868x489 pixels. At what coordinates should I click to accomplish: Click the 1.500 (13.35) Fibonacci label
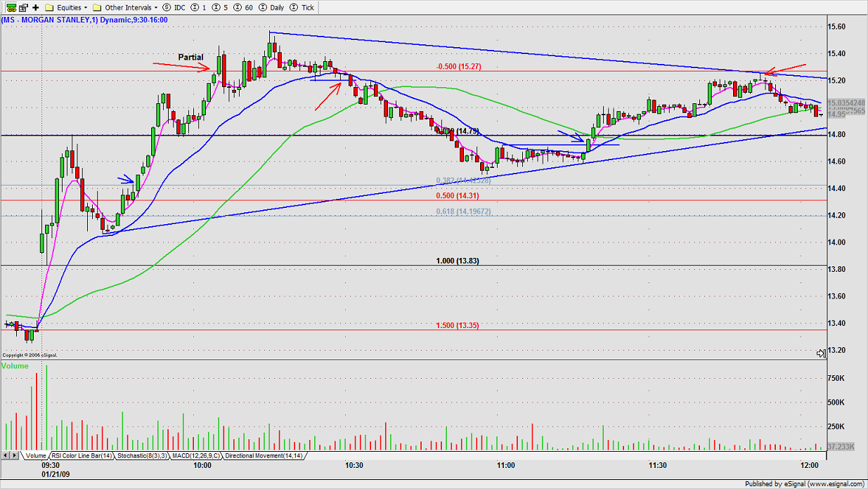click(x=457, y=325)
